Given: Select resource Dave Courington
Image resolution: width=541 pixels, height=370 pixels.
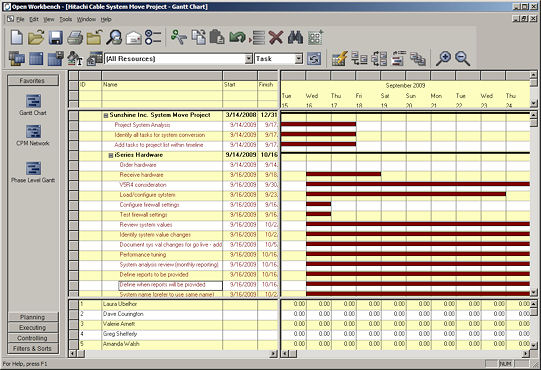Looking at the screenshot, I should (123, 314).
